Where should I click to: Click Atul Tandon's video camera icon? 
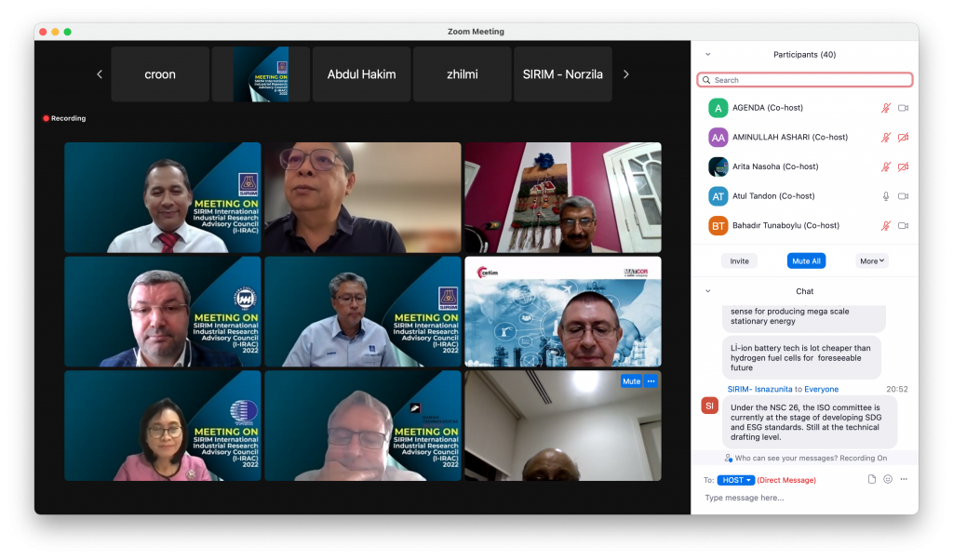(903, 196)
